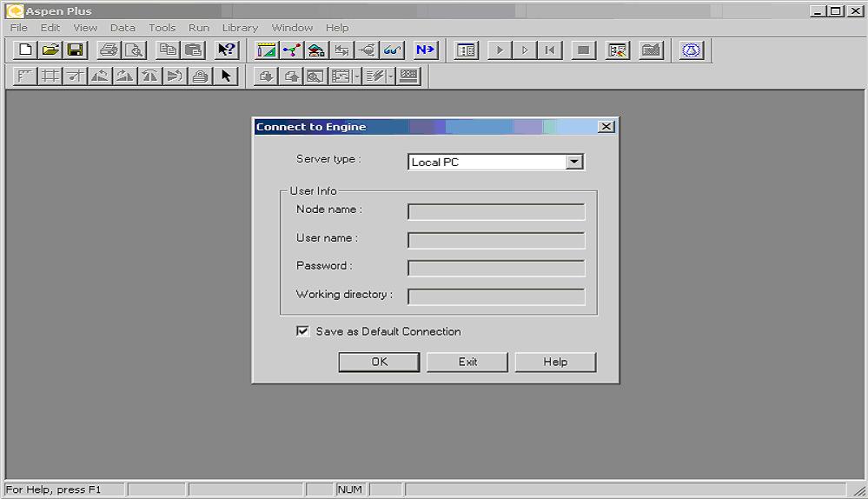The height and width of the screenshot is (499, 868).
Task: Click the Setup ruler and triangle icon
Action: (266, 50)
